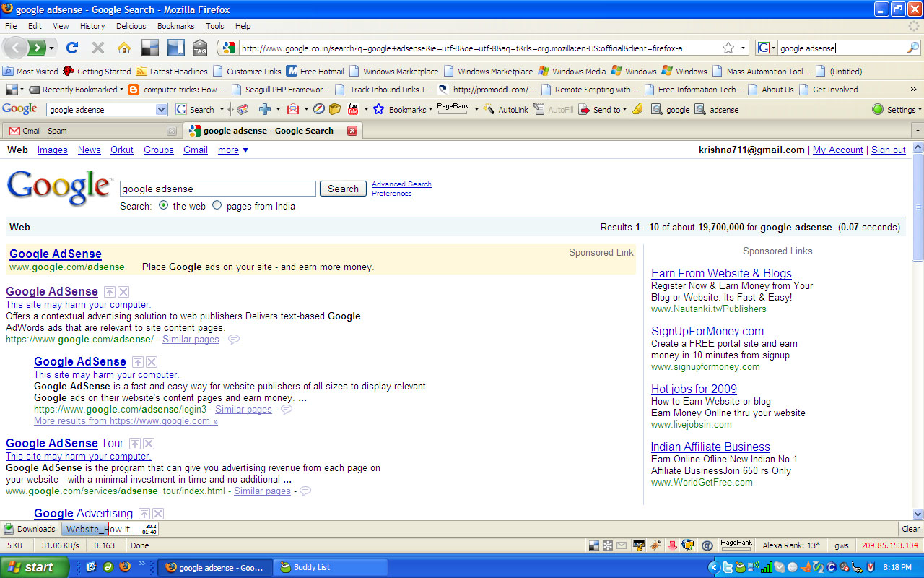Click the TAG icon in navigation toolbar
Viewport: 924px width, 578px height.
[200, 48]
